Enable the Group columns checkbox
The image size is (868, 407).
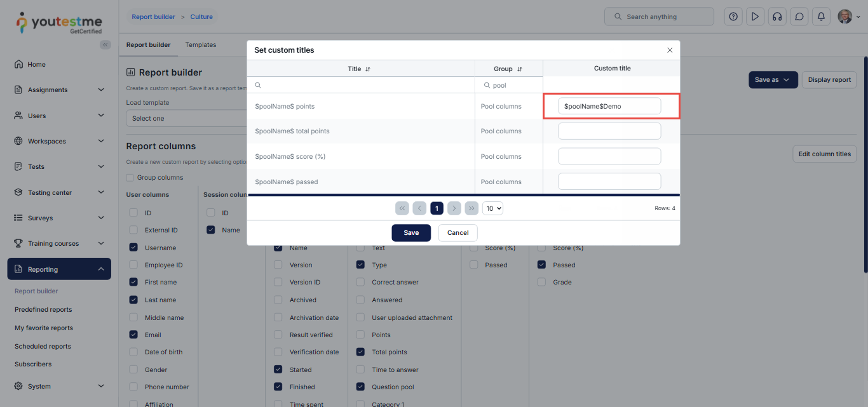(x=130, y=178)
